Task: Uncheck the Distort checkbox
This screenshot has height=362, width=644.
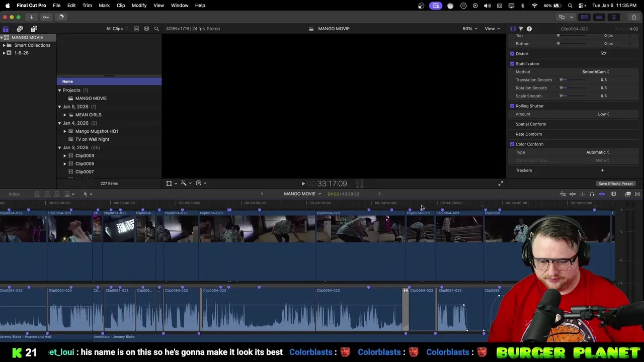Action: (x=512, y=54)
